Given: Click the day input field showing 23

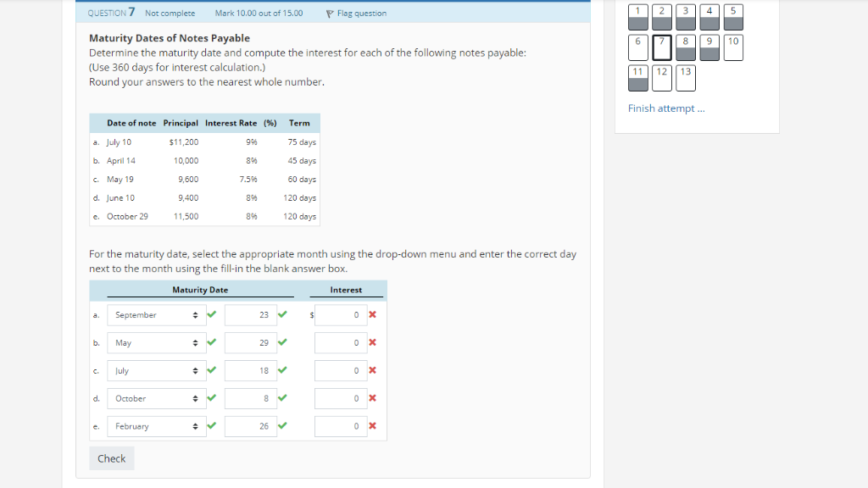Looking at the screenshot, I should pyautogui.click(x=251, y=314).
